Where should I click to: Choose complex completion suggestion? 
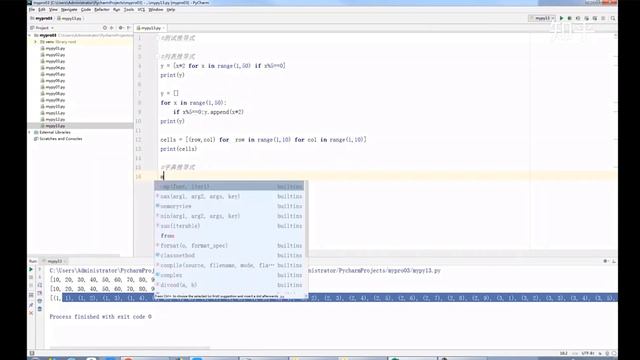[x=229, y=275]
